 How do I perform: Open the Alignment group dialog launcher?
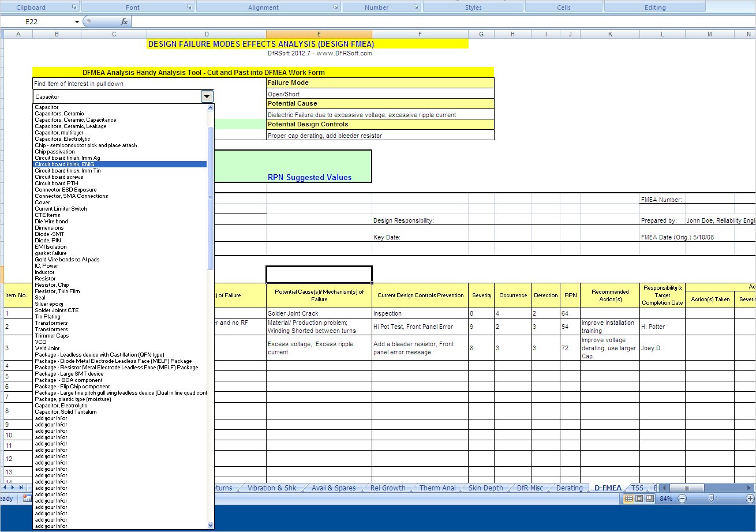(336, 7)
